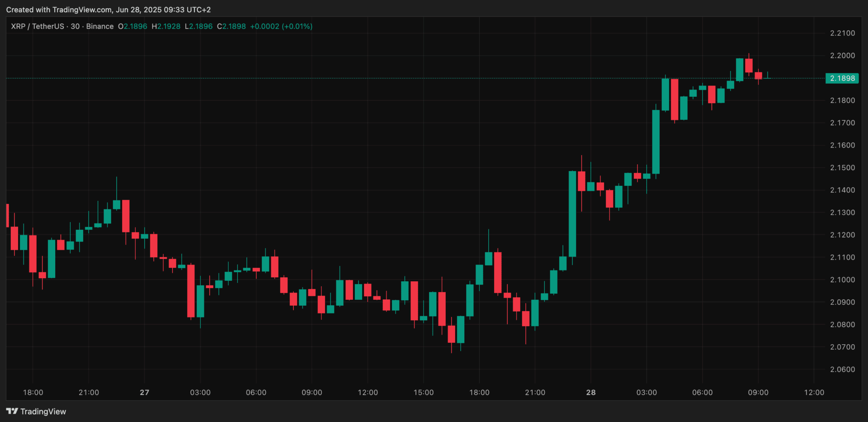Click the close value C2.1898
The height and width of the screenshot is (422, 868).
pyautogui.click(x=232, y=26)
